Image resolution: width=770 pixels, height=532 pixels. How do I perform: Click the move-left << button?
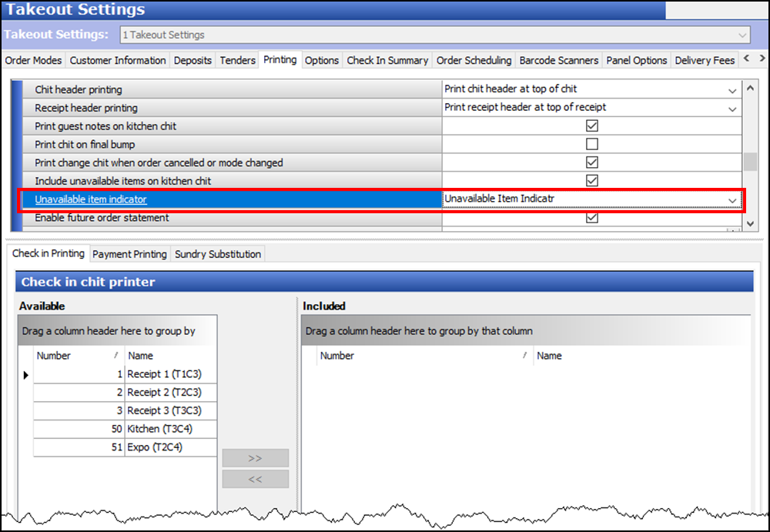(x=255, y=479)
